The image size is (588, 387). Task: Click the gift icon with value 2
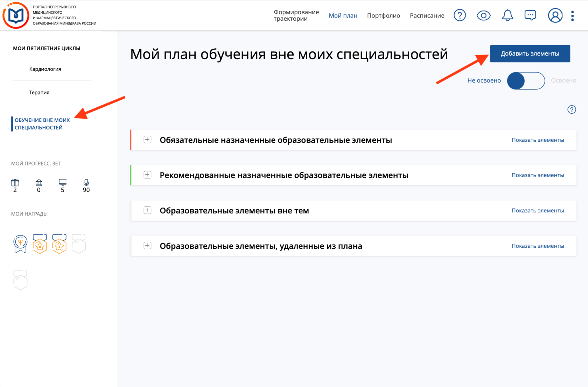15,182
